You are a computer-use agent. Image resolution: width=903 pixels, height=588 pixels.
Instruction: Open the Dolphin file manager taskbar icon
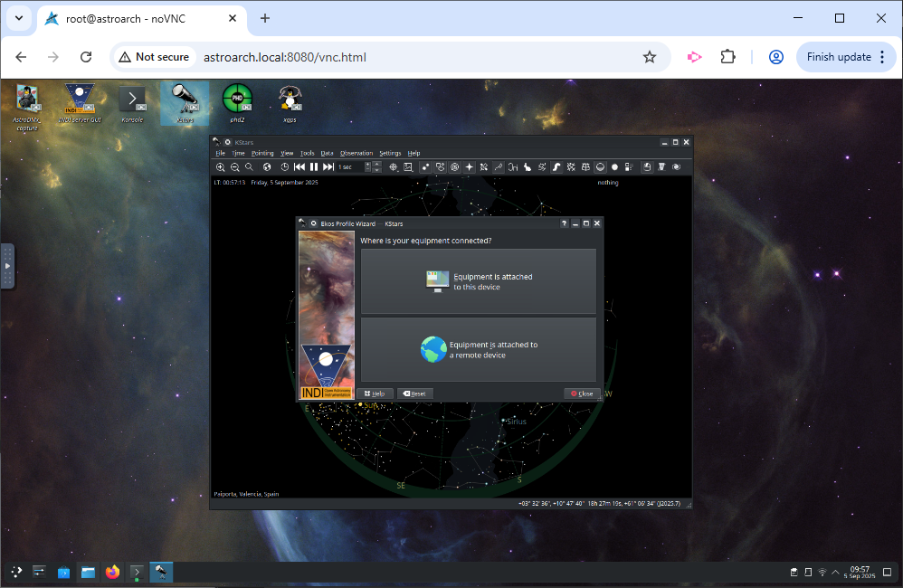(x=88, y=572)
